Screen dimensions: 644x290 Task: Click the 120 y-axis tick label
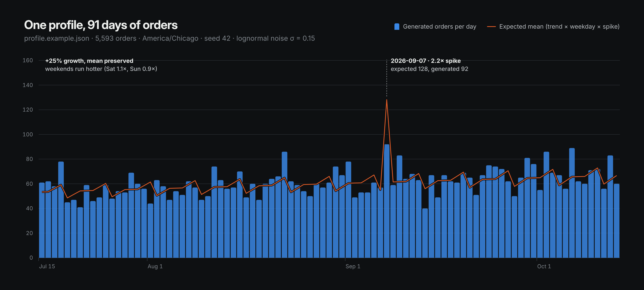click(x=28, y=110)
